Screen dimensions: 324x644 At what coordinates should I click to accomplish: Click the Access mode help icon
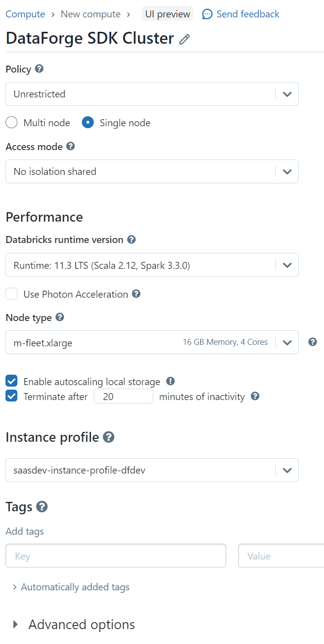(69, 147)
